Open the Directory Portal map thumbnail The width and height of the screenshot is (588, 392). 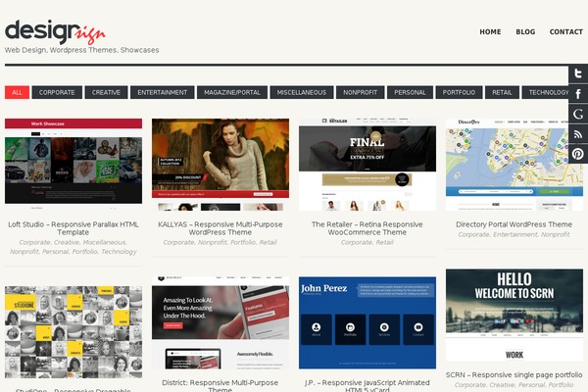tap(514, 165)
